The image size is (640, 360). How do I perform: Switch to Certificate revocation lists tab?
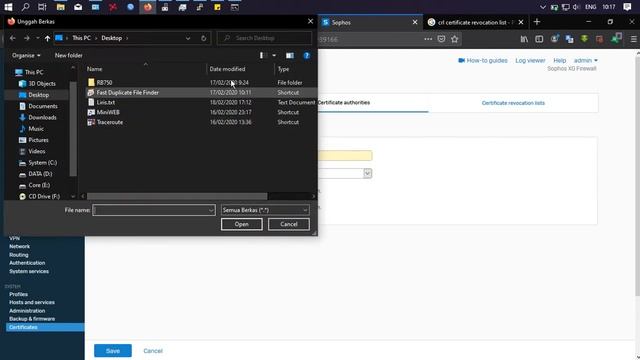point(513,103)
